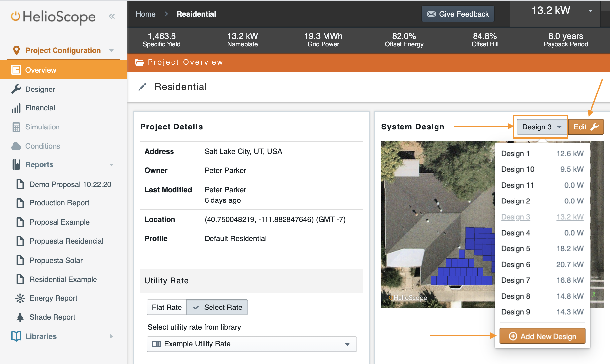Expand the Project Configuration section arrow
This screenshot has height=364, width=610.
pos(111,51)
